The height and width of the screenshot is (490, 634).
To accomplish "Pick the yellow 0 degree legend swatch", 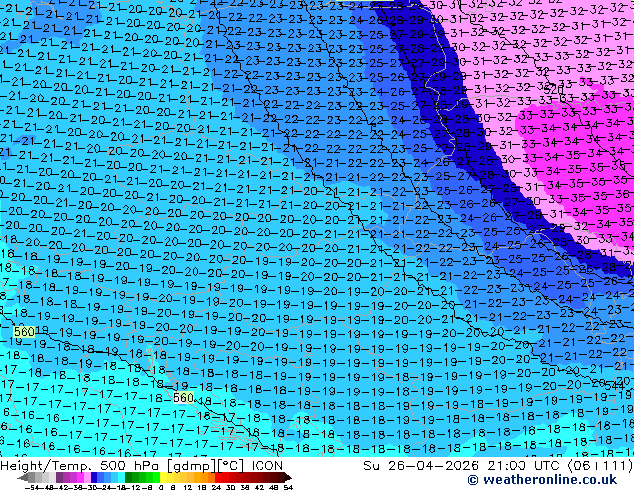I will point(163,478).
